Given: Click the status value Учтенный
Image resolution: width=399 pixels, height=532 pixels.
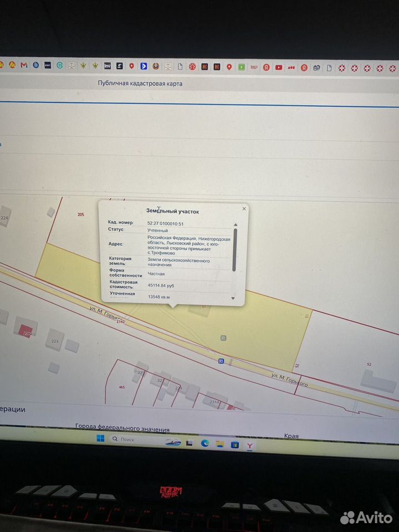Looking at the screenshot, I should coord(157,231).
